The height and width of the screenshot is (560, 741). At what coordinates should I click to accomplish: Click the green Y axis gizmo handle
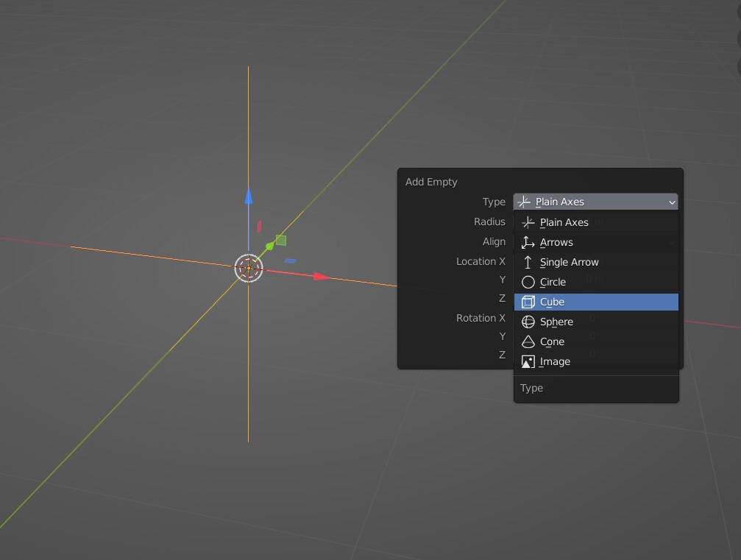tap(269, 246)
